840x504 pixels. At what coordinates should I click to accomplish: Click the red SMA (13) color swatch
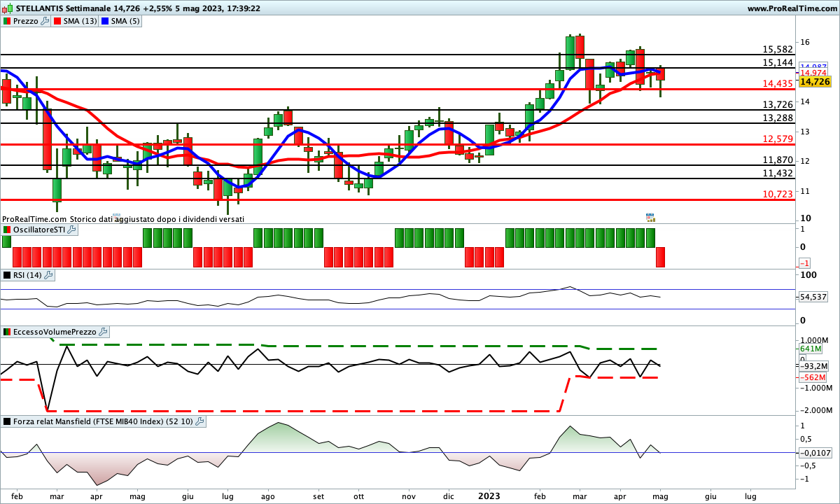pos(57,21)
